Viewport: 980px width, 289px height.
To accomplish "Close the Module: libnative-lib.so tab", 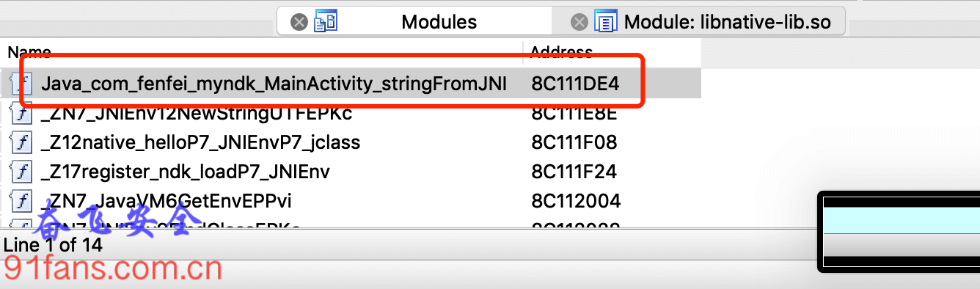I will click(579, 22).
